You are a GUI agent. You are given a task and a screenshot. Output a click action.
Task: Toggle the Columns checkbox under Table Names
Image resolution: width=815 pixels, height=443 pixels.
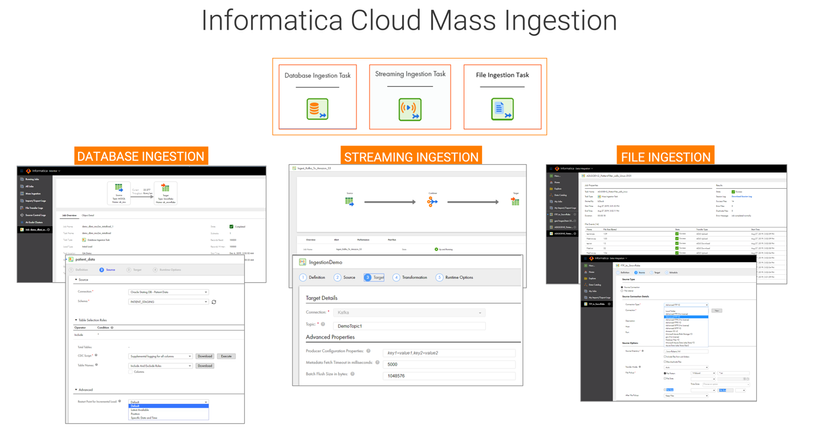pyautogui.click(x=130, y=372)
